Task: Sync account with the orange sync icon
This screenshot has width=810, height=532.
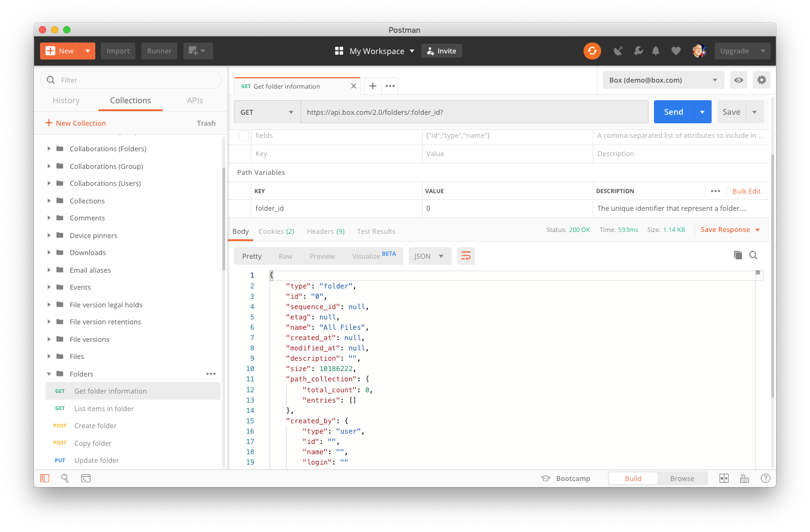Action: pyautogui.click(x=592, y=50)
